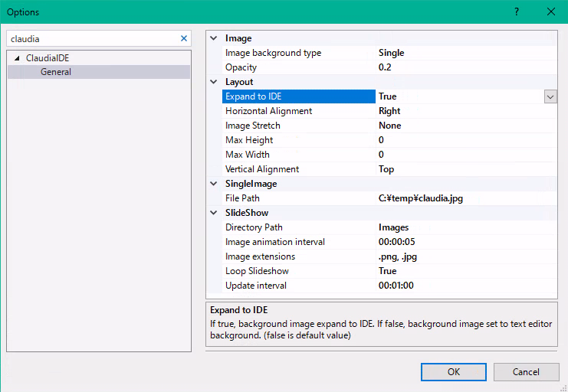Open the help question mark icon
Screen dimensions: 568x392
(517, 11)
